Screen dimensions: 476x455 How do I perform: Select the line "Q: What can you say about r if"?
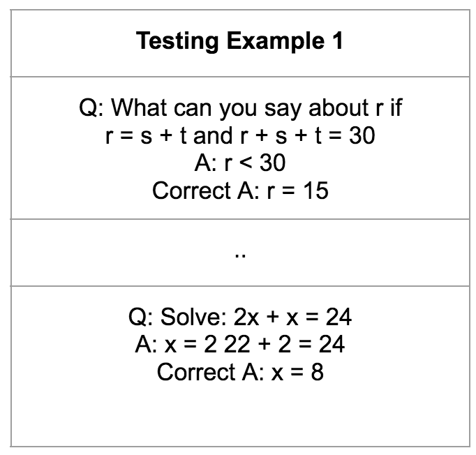click(240, 108)
